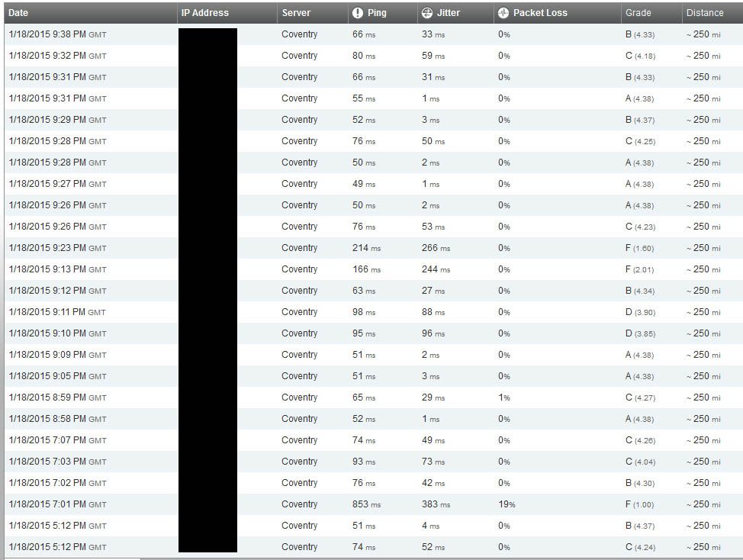Select the 1/18/2015 7:01 PM date cell
Image resolution: width=743 pixels, height=560 pixels.
[57, 504]
